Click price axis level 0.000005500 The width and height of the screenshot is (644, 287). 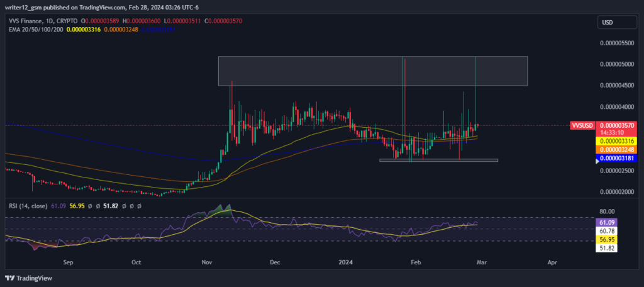[x=616, y=43]
